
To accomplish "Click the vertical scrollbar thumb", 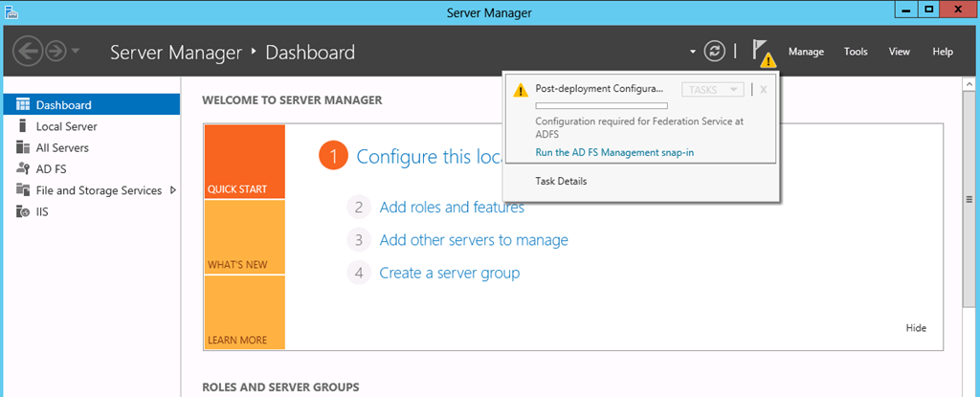I will pyautogui.click(x=969, y=200).
